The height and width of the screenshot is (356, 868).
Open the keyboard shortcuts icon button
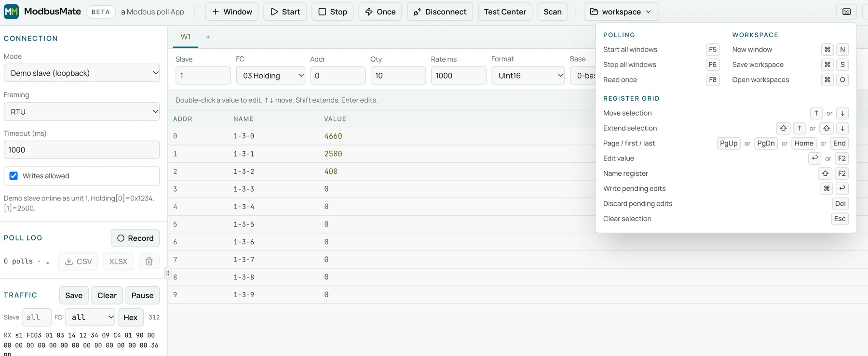[x=846, y=12]
